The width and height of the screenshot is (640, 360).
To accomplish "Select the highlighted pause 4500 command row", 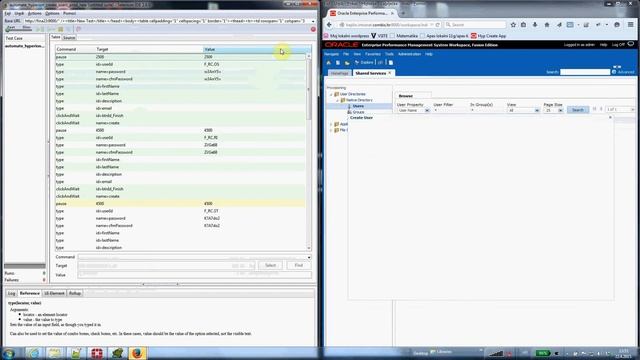I will tap(180, 204).
